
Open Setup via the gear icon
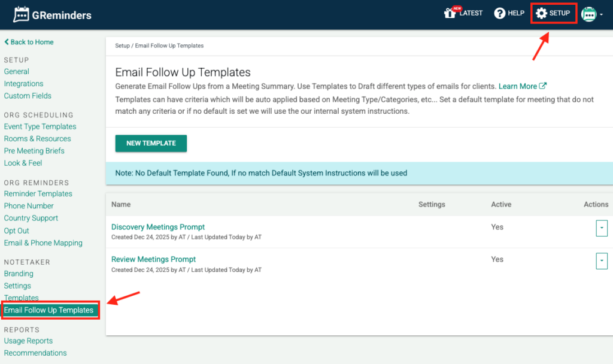[x=541, y=13]
